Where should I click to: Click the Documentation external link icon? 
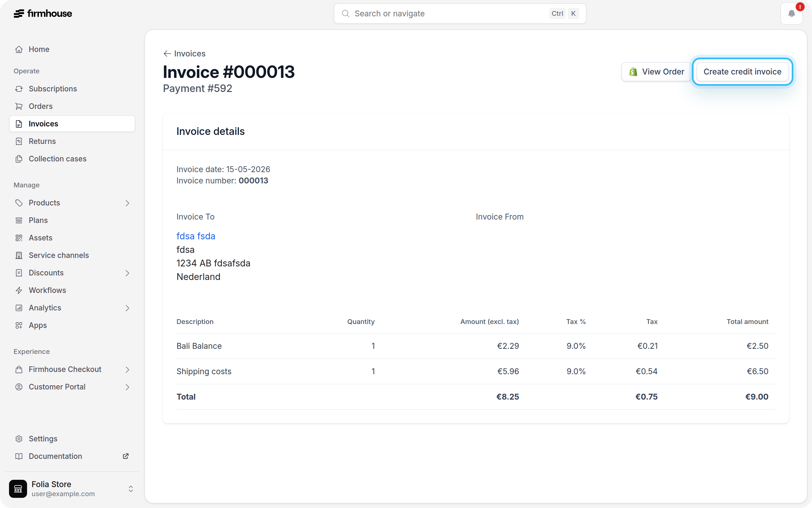point(125,456)
